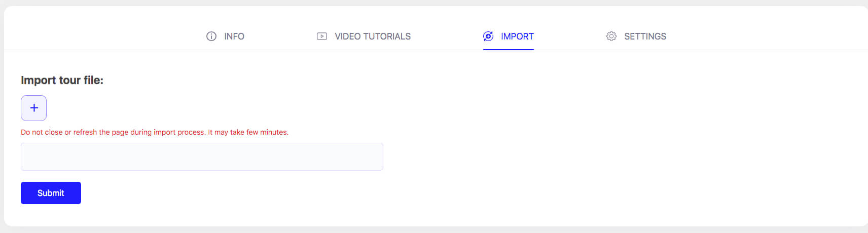
Task: Click the blue underline beneath IMPORT tab
Action: [x=509, y=50]
